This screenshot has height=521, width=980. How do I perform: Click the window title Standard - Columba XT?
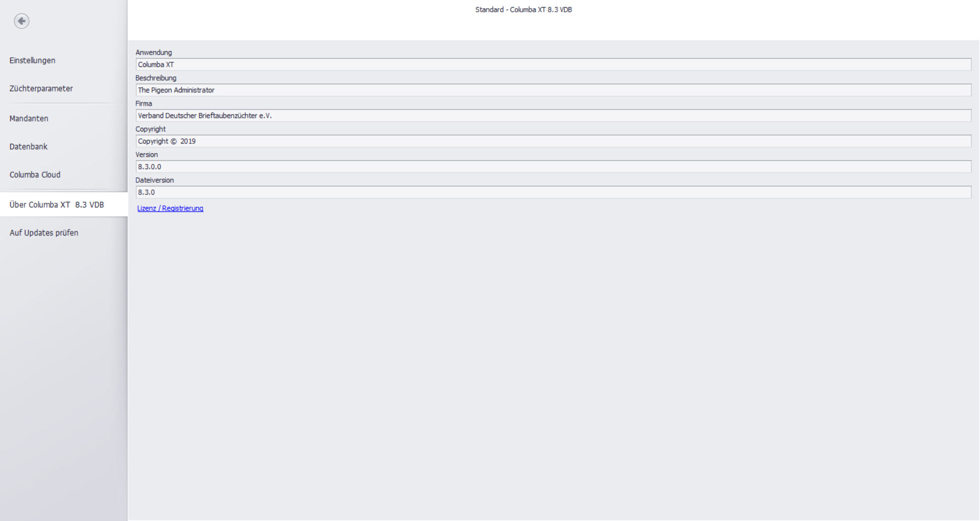click(x=523, y=10)
